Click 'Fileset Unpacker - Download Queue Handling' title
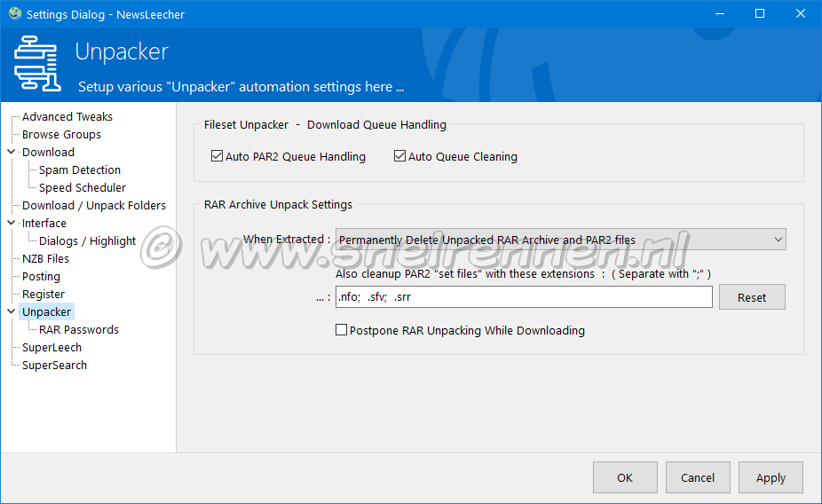 [x=325, y=125]
